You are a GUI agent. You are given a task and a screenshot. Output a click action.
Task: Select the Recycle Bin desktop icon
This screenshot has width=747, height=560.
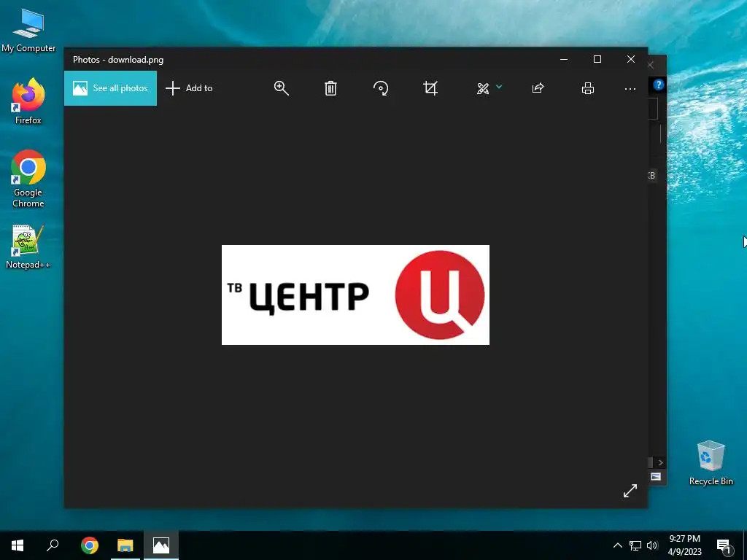tap(711, 463)
